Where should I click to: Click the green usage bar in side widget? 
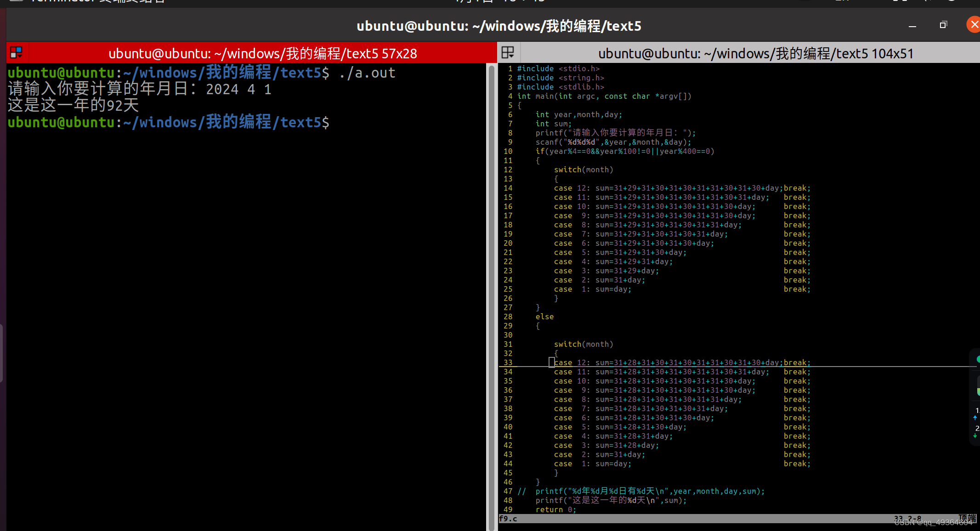[978, 391]
